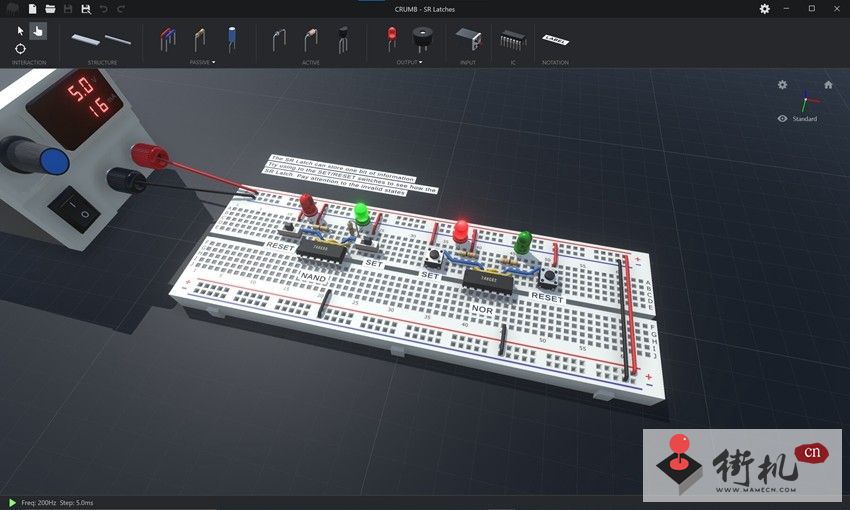Screen dimensions: 850x510
Task: Pick the black transistor component
Action: pos(343,40)
